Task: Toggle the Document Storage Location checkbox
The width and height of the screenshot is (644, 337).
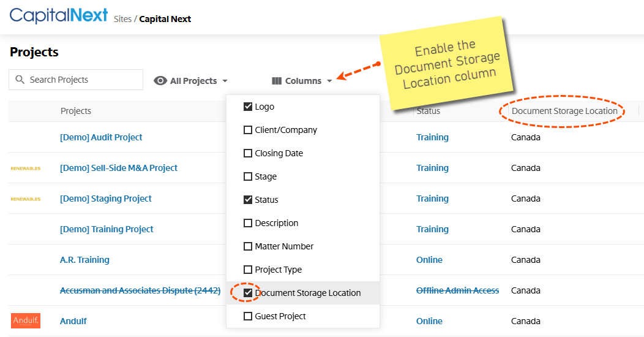Action: pyautogui.click(x=248, y=293)
